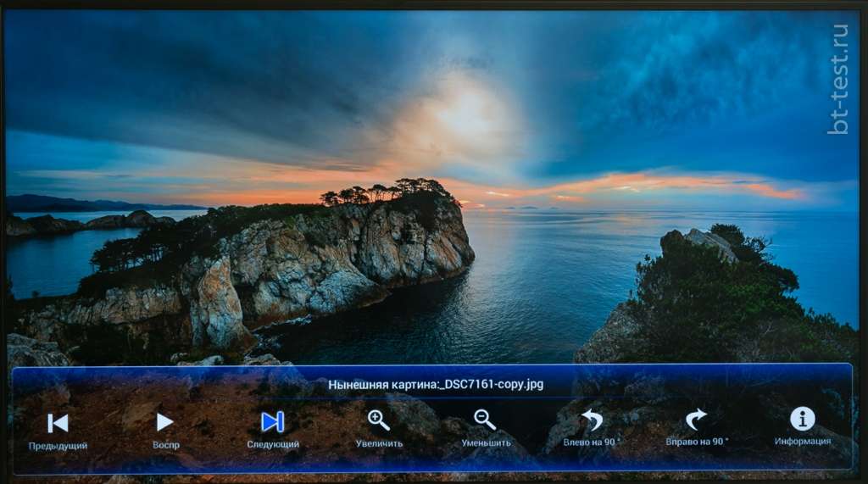Select the 'Предыдущий' text label
The image size is (868, 484).
point(58,445)
